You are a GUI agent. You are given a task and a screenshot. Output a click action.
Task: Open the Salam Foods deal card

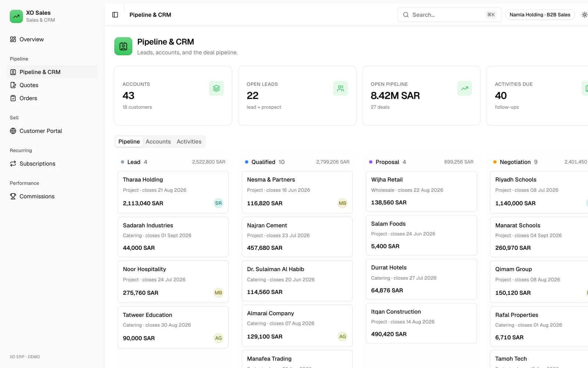point(421,235)
